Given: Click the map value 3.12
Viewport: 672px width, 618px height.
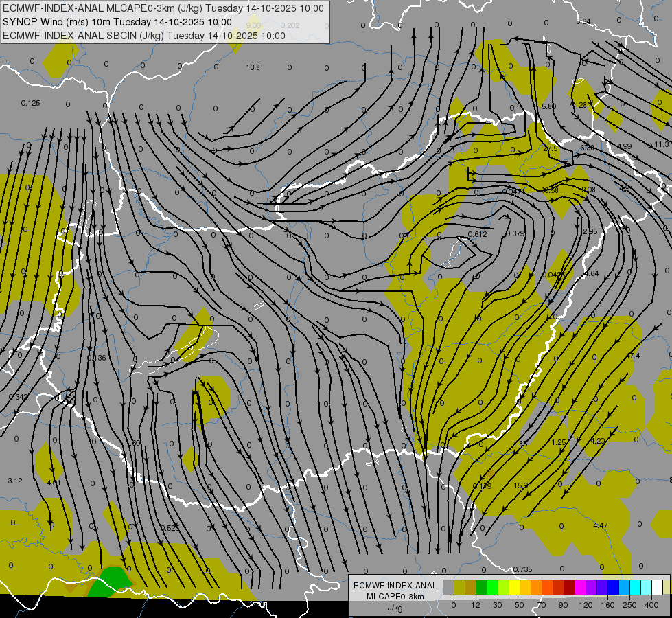Looking at the screenshot, I should click(x=15, y=481).
